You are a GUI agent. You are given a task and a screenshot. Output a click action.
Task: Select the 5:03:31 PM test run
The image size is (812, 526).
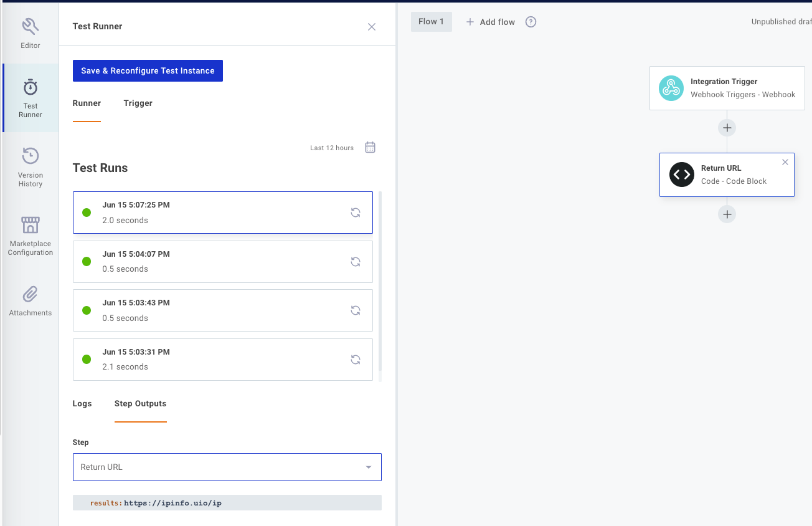click(x=223, y=360)
